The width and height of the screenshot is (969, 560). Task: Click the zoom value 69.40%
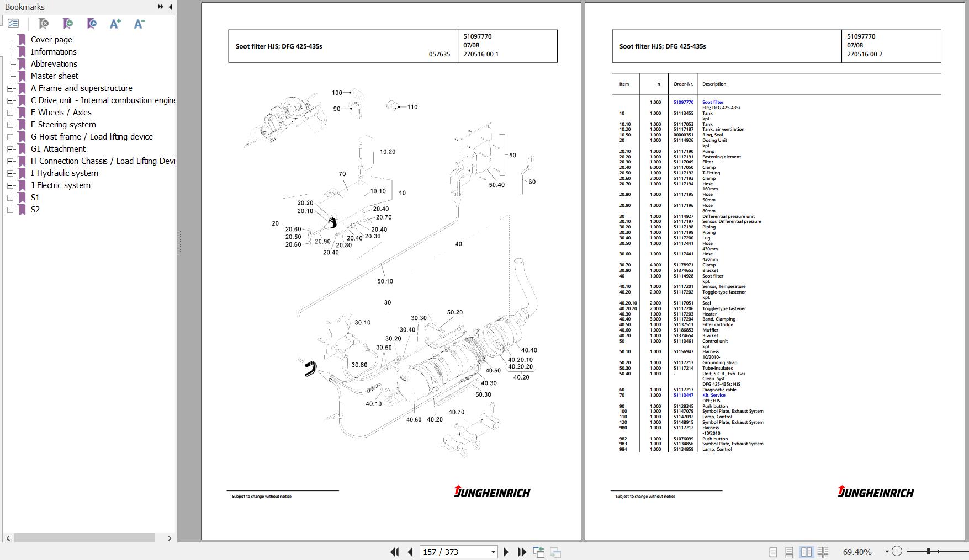[x=857, y=552]
